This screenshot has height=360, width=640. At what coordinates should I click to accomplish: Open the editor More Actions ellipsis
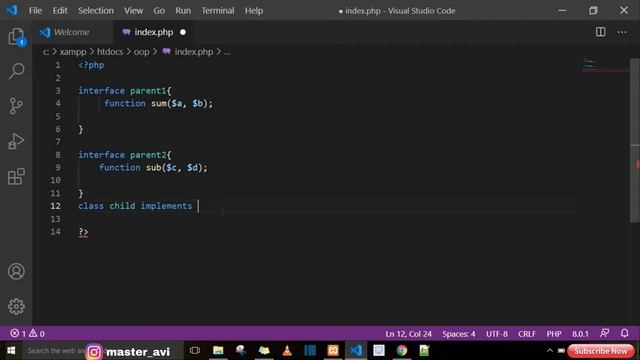click(x=622, y=32)
